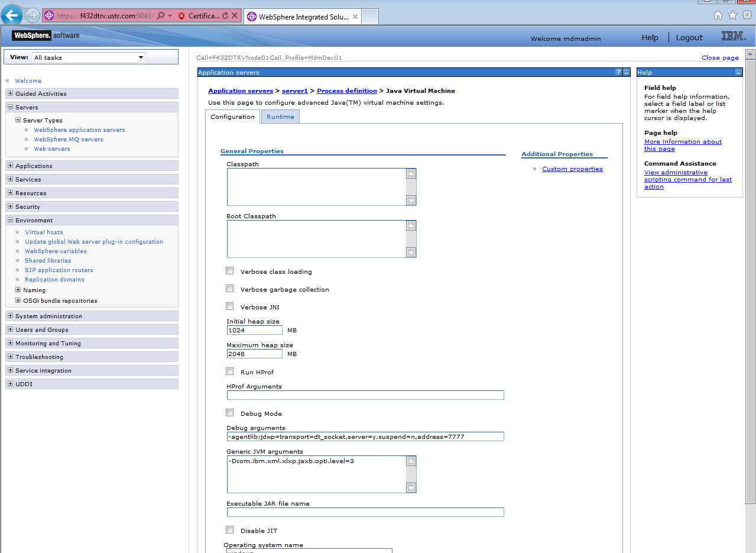Turn on Debug Mode checkbox
Image resolution: width=756 pixels, height=553 pixels.
(x=230, y=413)
